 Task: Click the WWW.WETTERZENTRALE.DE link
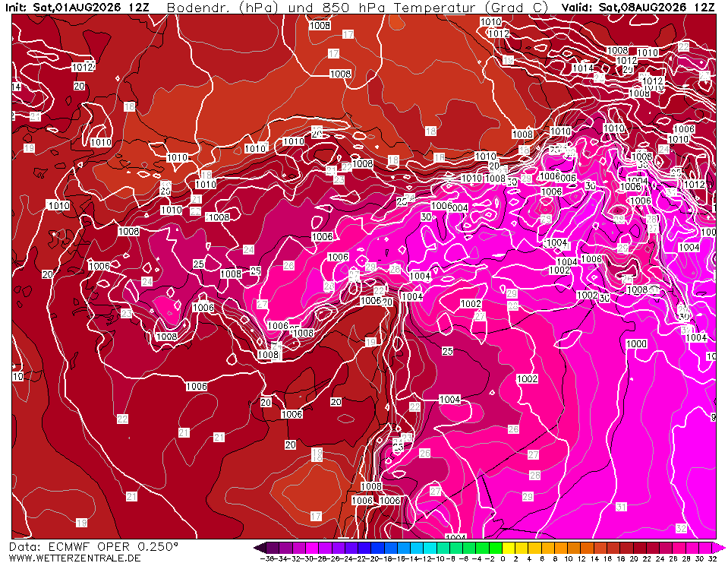74,558
